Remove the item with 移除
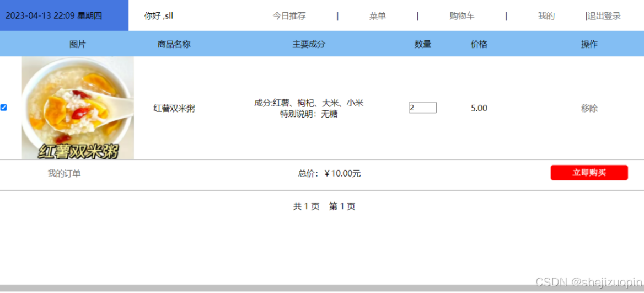 pyautogui.click(x=589, y=109)
